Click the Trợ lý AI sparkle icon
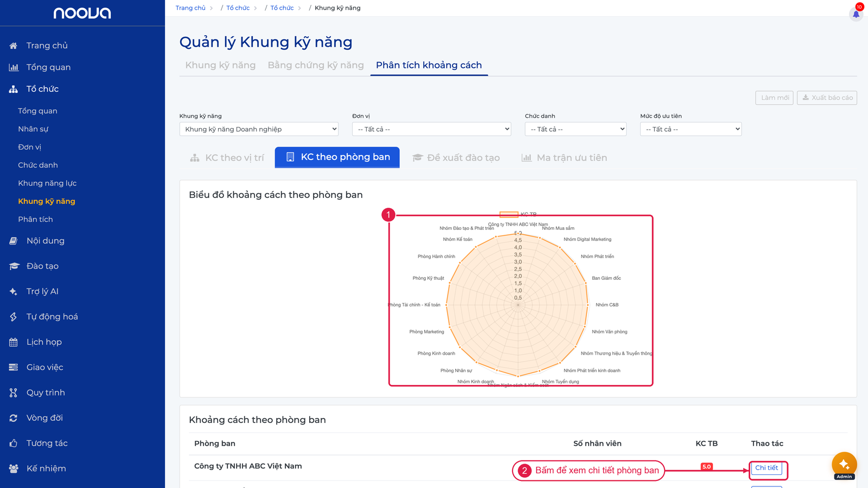Viewport: 868px width, 488px height. pyautogui.click(x=14, y=291)
